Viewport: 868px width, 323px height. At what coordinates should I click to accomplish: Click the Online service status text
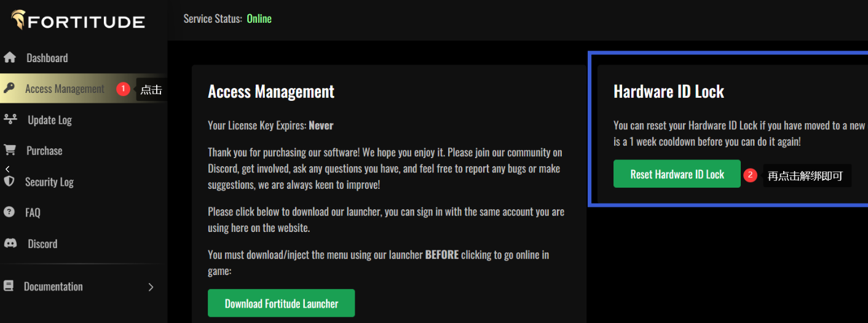click(259, 18)
